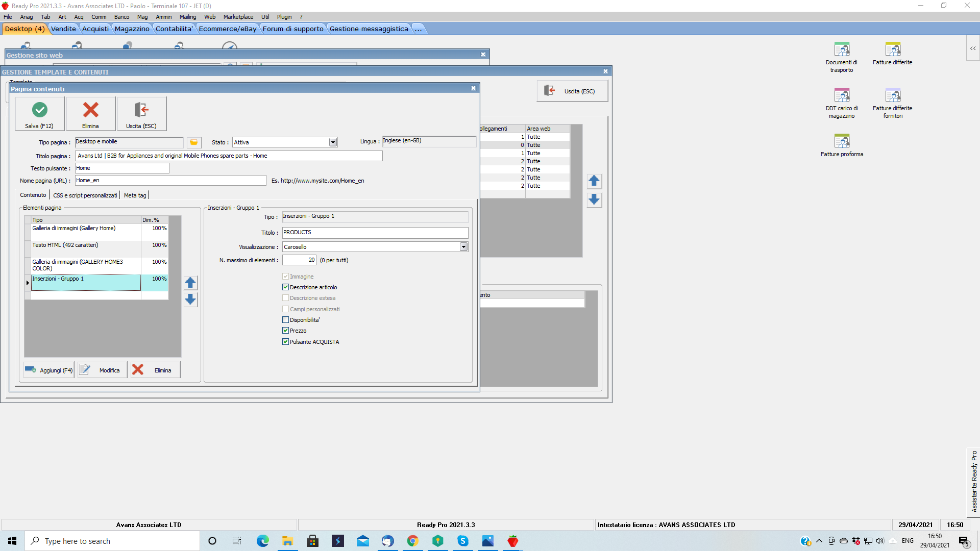Image resolution: width=980 pixels, height=551 pixels.
Task: Open the Visualizzazione Carosello dropdown
Action: [x=463, y=247]
